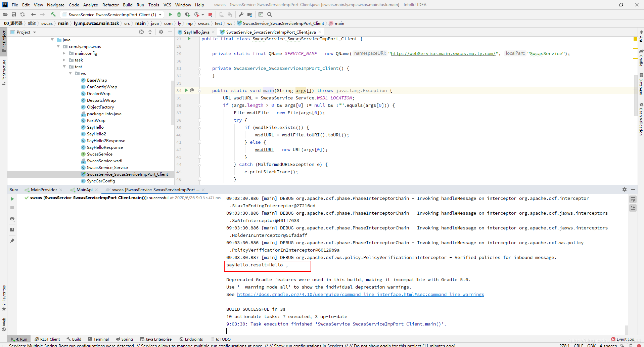Screen dimensions: 644x347
Task: Open the Endpoints tool window
Action: (191, 339)
